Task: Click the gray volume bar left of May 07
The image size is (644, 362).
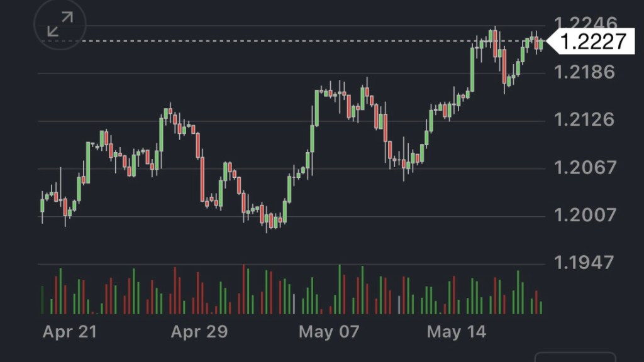Action: 293,304
